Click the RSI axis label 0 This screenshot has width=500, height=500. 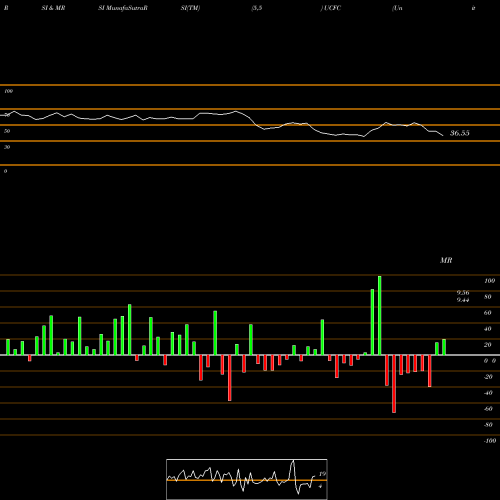(x=5, y=171)
